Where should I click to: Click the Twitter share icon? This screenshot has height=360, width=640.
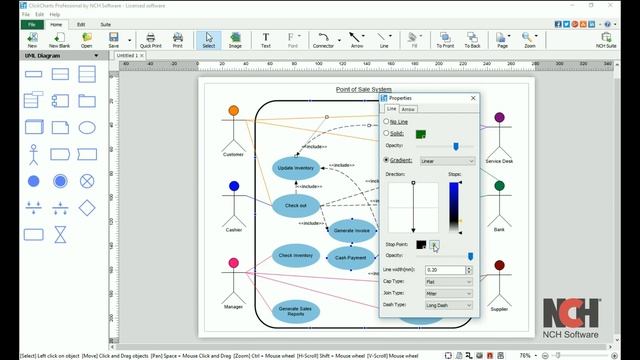[x=566, y=24]
